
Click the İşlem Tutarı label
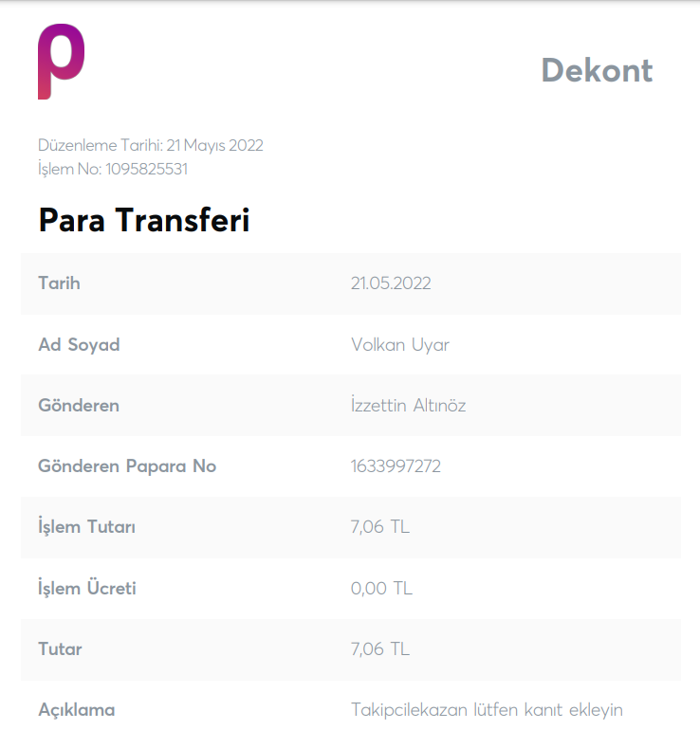click(x=87, y=527)
